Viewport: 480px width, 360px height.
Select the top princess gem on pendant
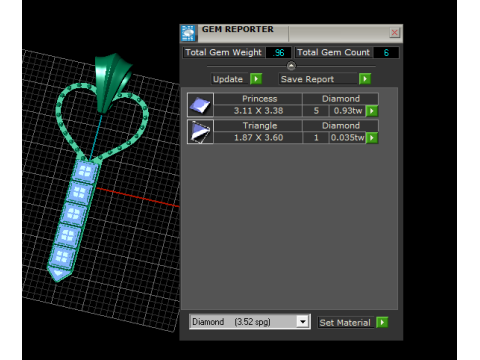click(x=85, y=172)
